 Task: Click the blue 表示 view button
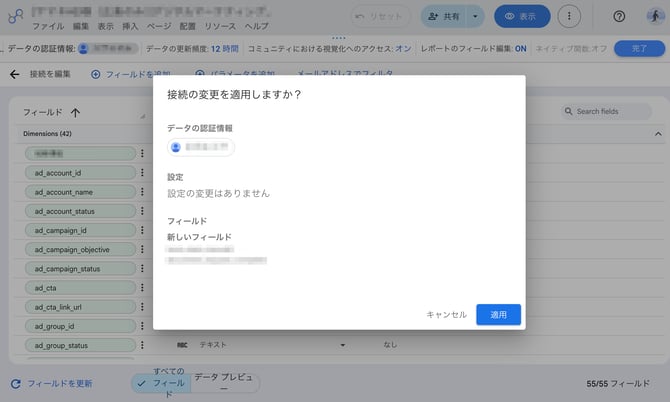point(522,16)
